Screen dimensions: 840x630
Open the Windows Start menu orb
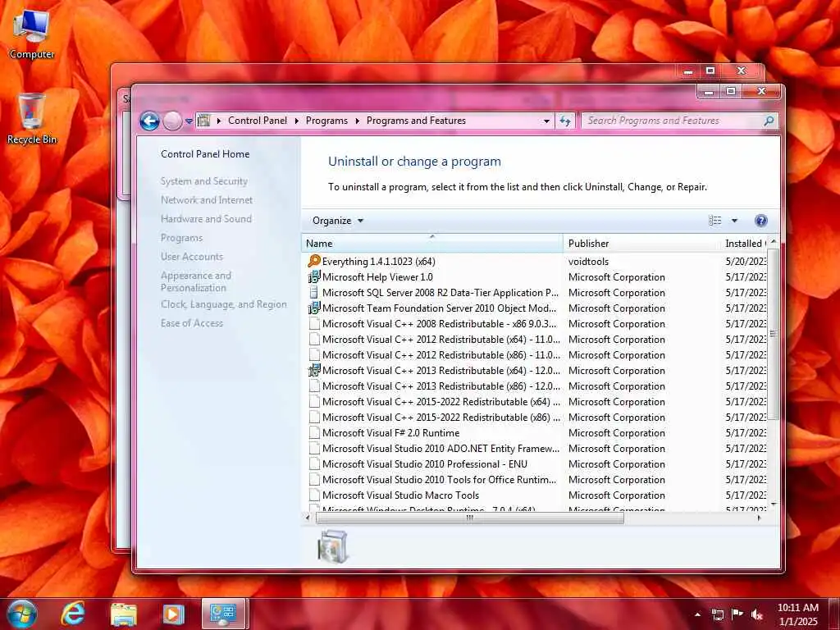point(22,614)
